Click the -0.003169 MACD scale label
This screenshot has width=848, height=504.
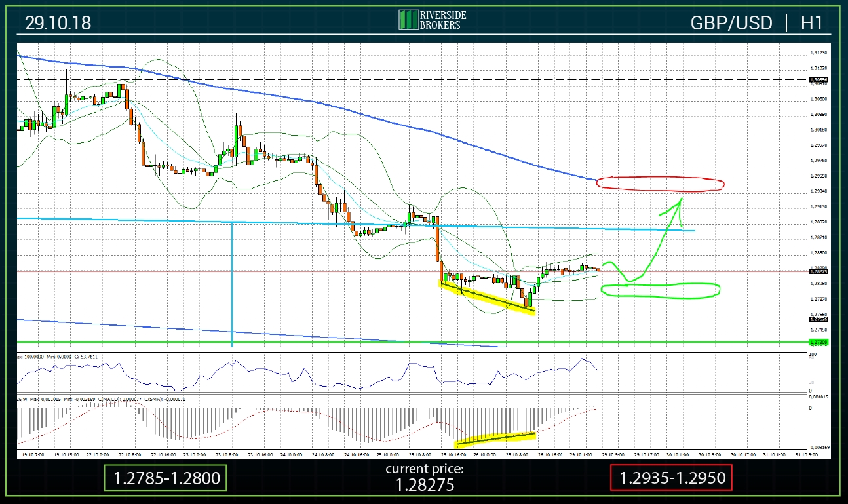pos(819,448)
